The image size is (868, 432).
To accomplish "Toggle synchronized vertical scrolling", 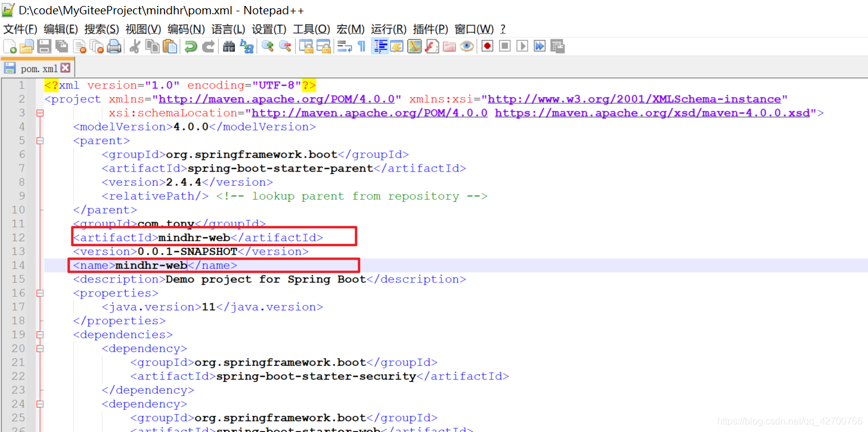I will pyautogui.click(x=306, y=46).
